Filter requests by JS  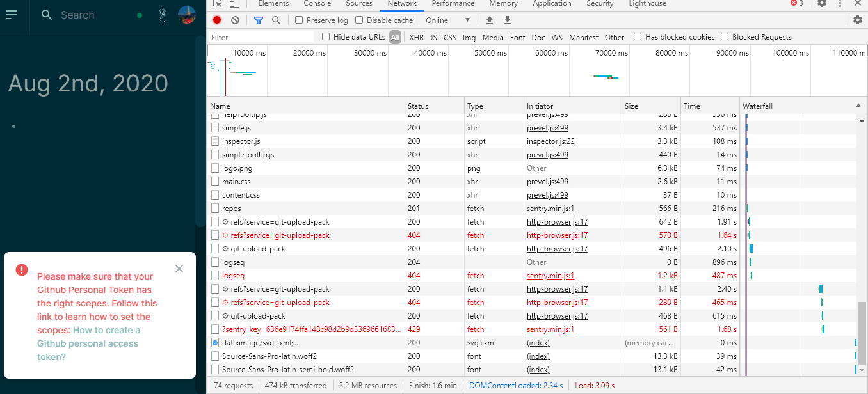point(433,37)
